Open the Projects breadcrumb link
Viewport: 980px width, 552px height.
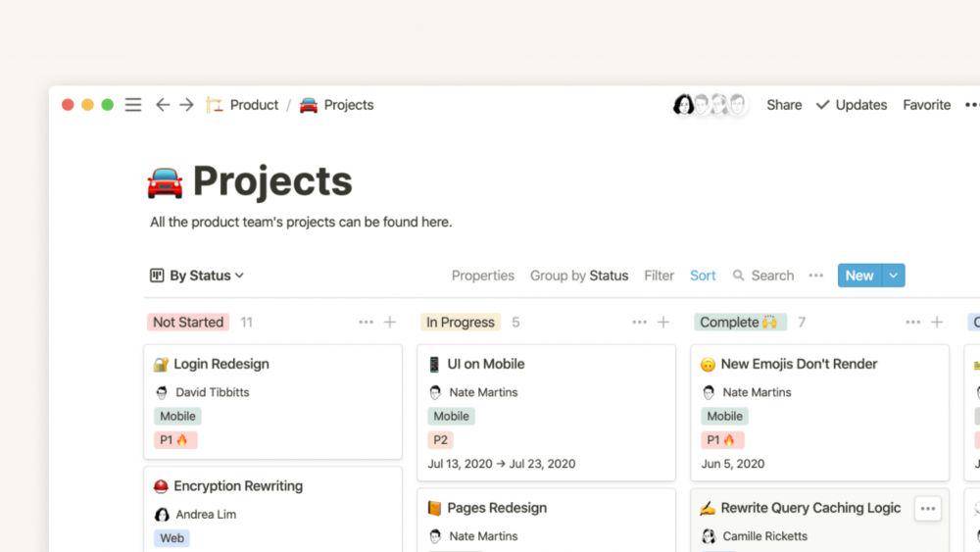click(x=348, y=105)
